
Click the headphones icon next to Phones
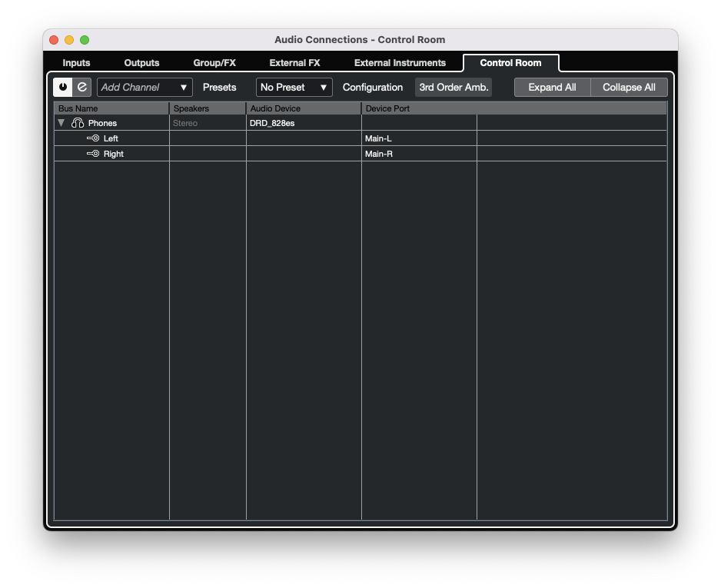[x=78, y=122]
